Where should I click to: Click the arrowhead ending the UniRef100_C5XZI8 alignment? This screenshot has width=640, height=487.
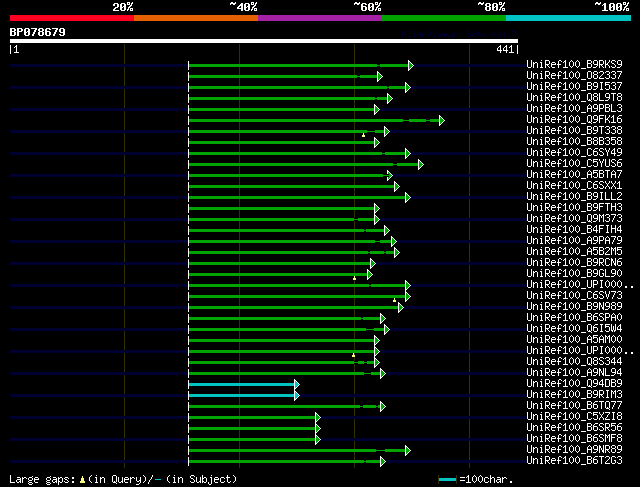click(x=318, y=418)
